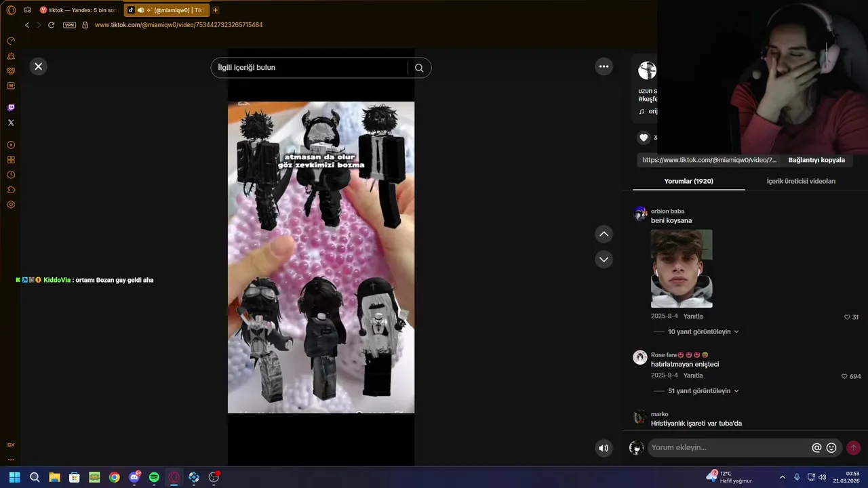Close the TikTok video viewer with X
This screenshot has height=488, width=868.
38,66
